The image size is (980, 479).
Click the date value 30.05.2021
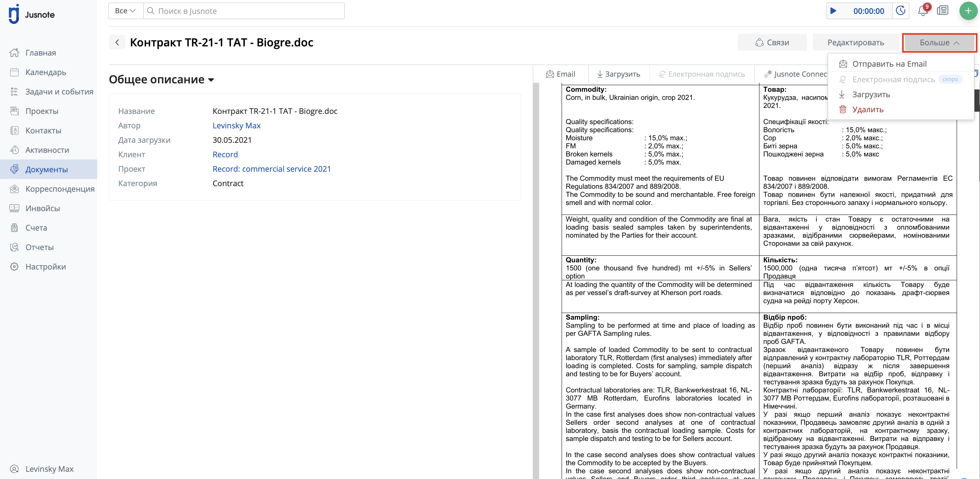[x=232, y=140]
